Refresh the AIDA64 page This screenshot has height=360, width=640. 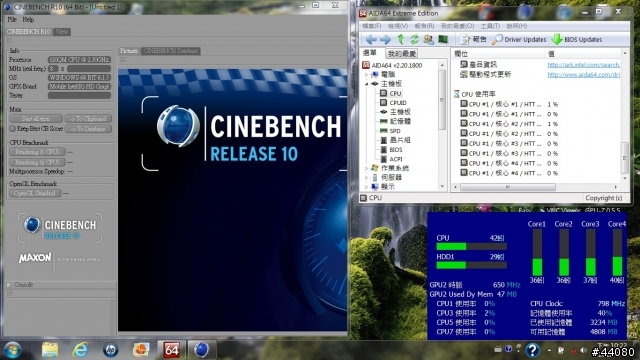(414, 39)
